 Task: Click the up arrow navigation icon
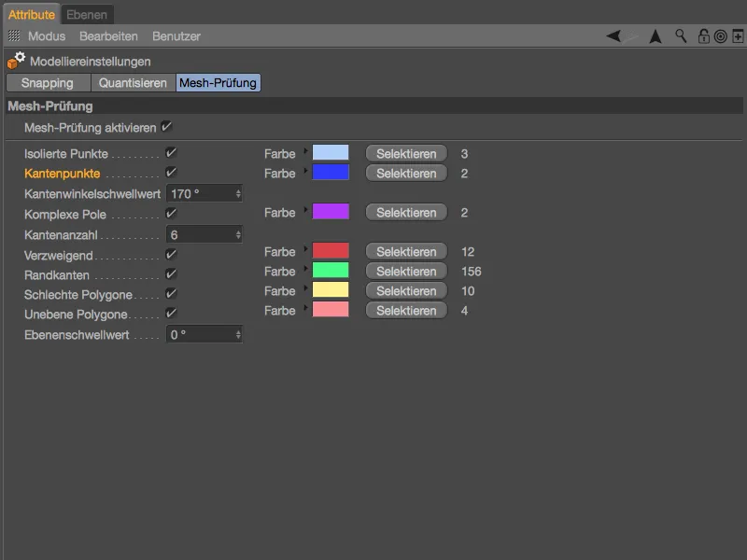(655, 36)
